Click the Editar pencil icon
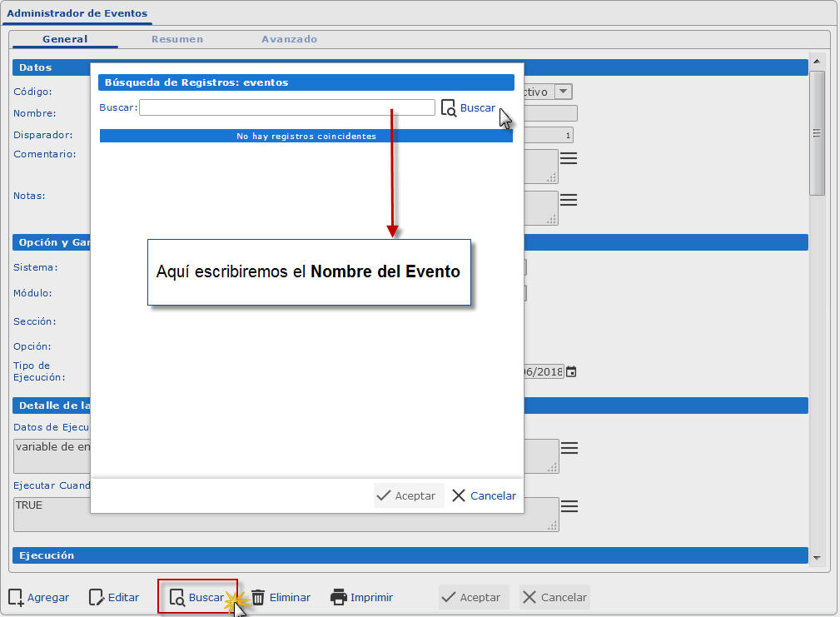Screen dimensions: 840x617 coord(97,597)
